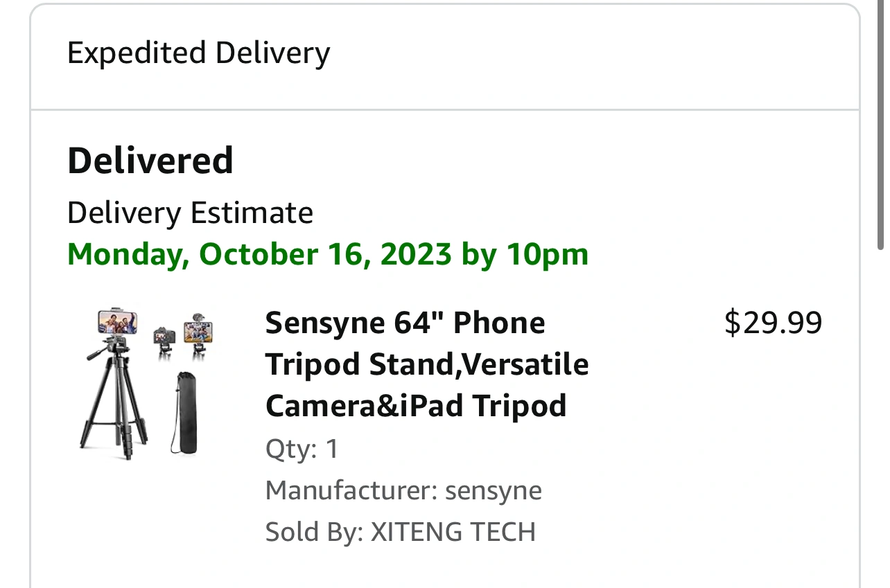
Task: Click the "Tripod Stand,Versatile" title line
Action: (426, 364)
